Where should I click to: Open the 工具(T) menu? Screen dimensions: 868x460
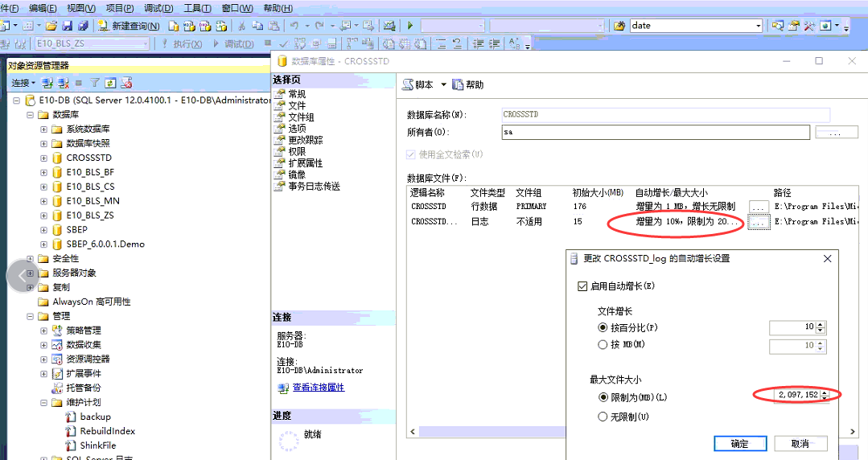point(197,8)
